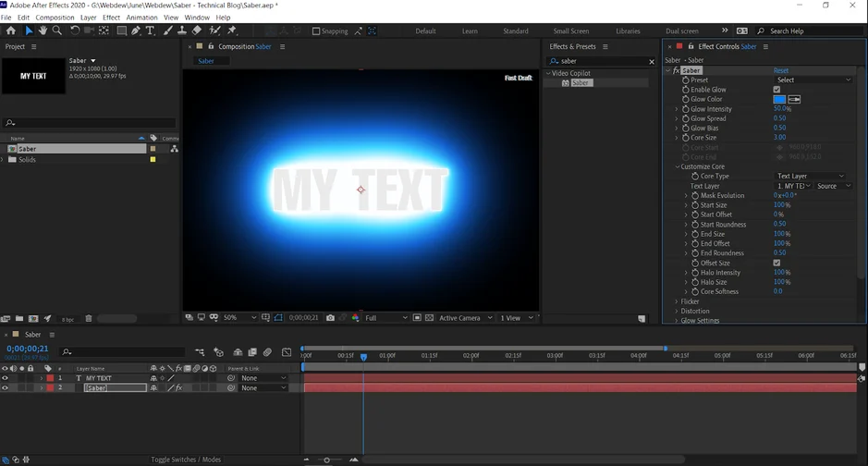The image size is (868, 466).
Task: Take a snapshot with camera icon
Action: [x=330, y=318]
